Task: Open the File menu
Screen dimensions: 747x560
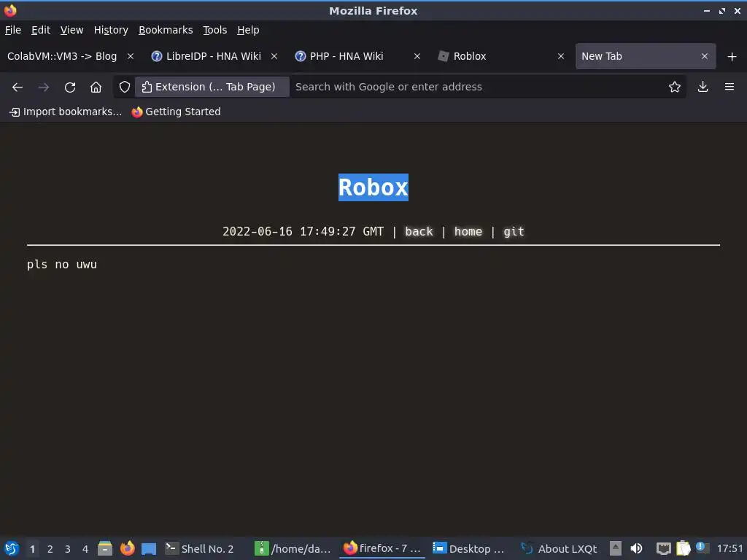Action: 13,30
